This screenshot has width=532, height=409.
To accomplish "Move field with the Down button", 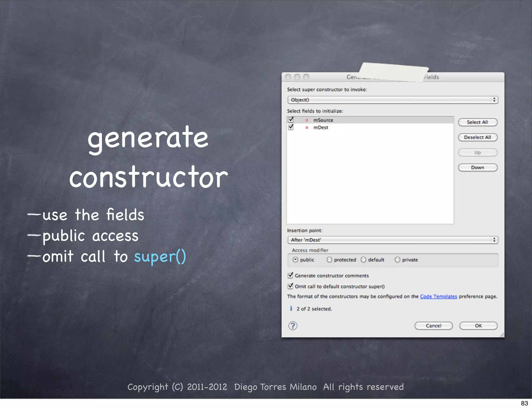I will click(x=477, y=168).
